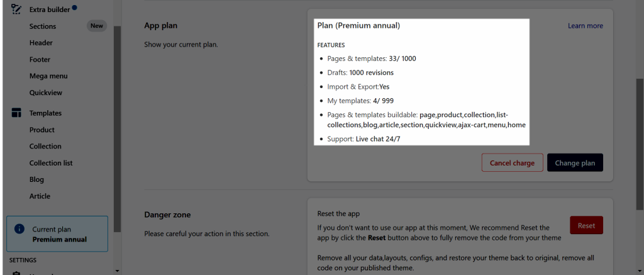This screenshot has height=275, width=644.
Task: Open Blog templates in sidebar
Action: point(36,179)
